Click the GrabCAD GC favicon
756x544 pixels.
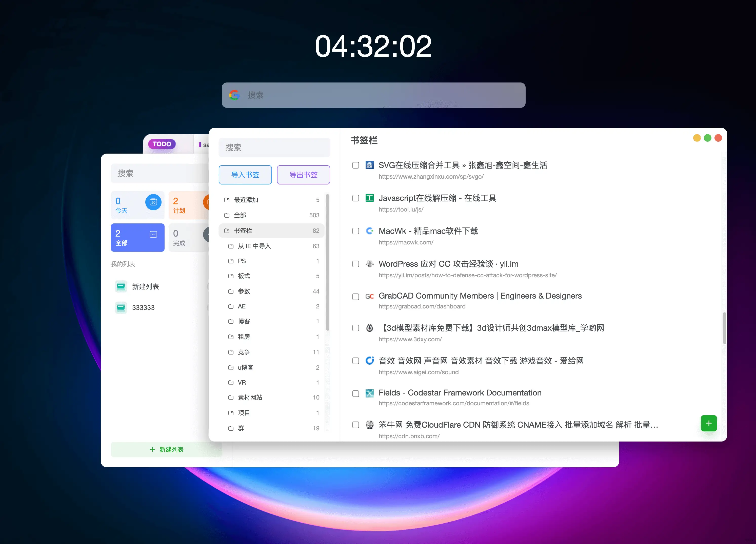click(369, 297)
